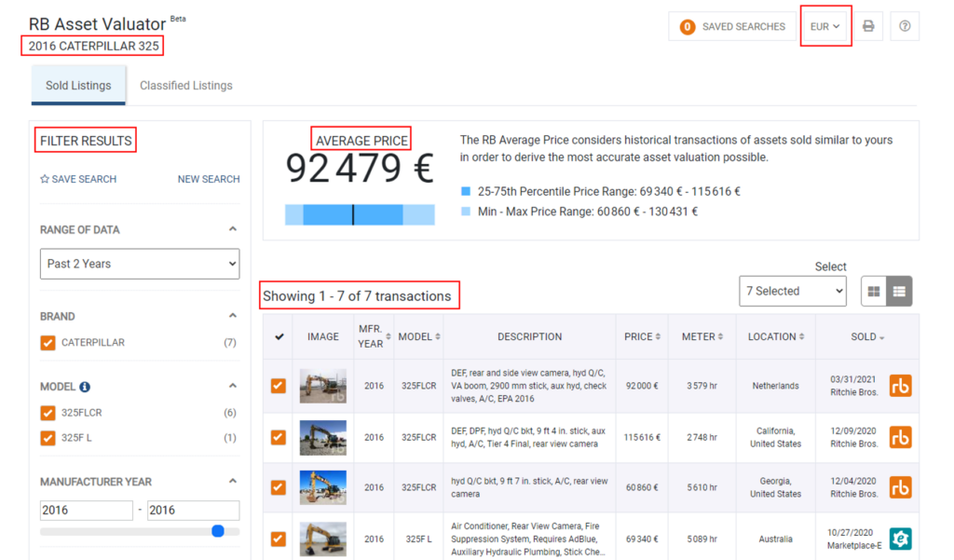954x560 pixels.
Task: Collapse the MANUFACTURER YEAR section
Action: [x=232, y=482]
